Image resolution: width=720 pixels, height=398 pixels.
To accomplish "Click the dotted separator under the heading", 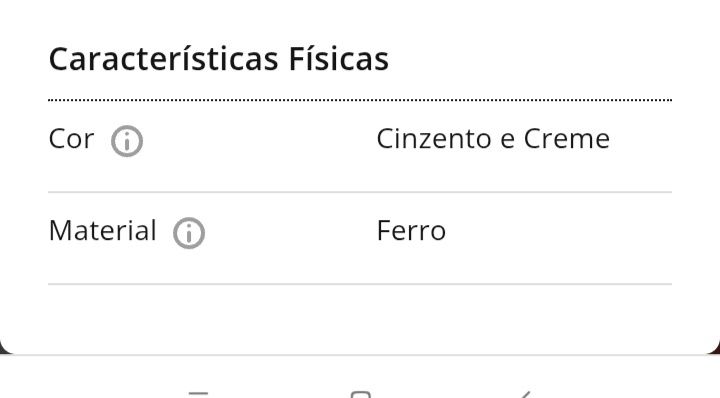I will (x=360, y=100).
